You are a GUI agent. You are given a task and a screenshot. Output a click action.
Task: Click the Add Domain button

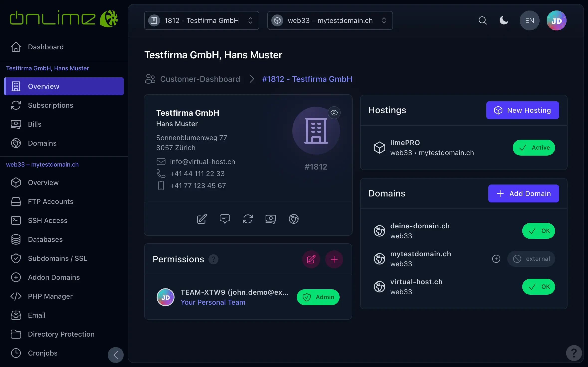(523, 193)
